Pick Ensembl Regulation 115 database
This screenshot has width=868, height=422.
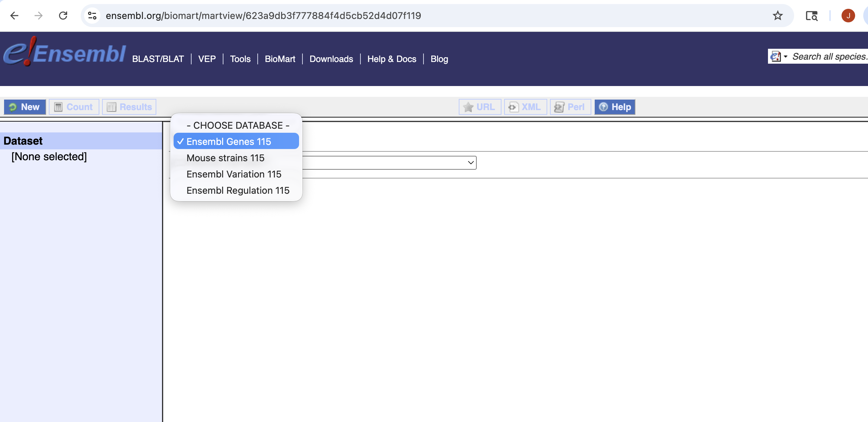point(238,190)
